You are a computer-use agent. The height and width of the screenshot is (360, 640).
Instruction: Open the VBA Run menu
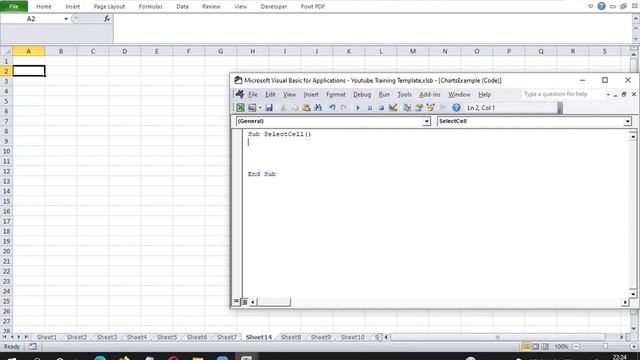(384, 94)
